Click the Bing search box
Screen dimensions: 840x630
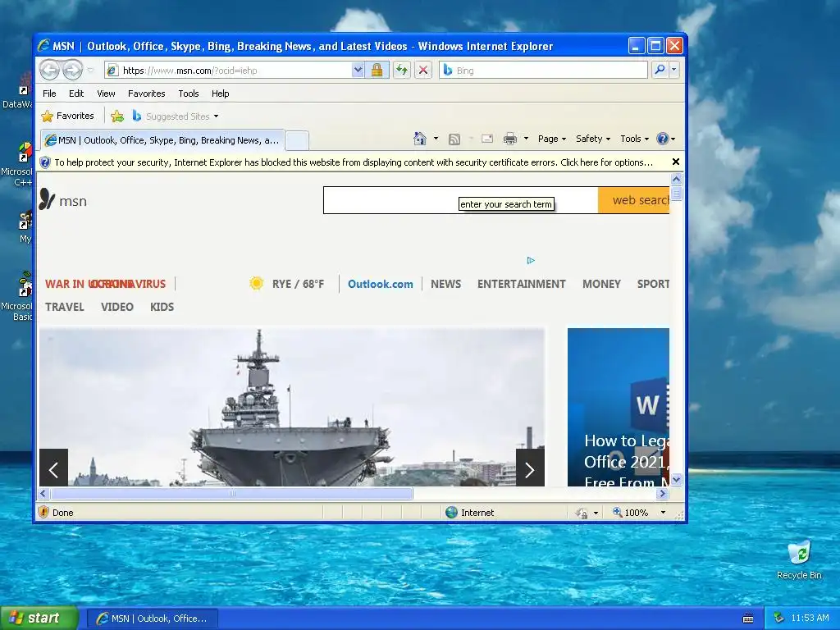coord(543,71)
